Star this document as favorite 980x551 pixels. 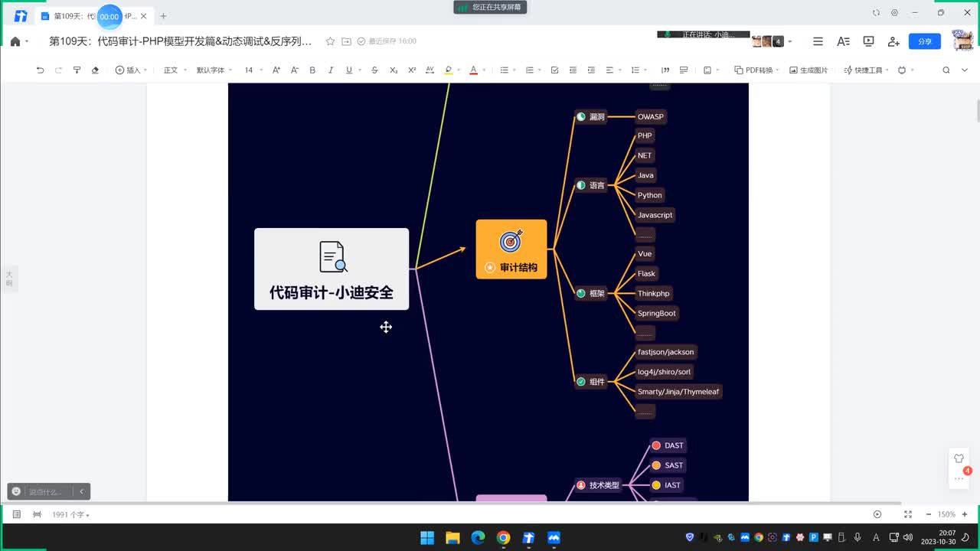[x=330, y=41]
